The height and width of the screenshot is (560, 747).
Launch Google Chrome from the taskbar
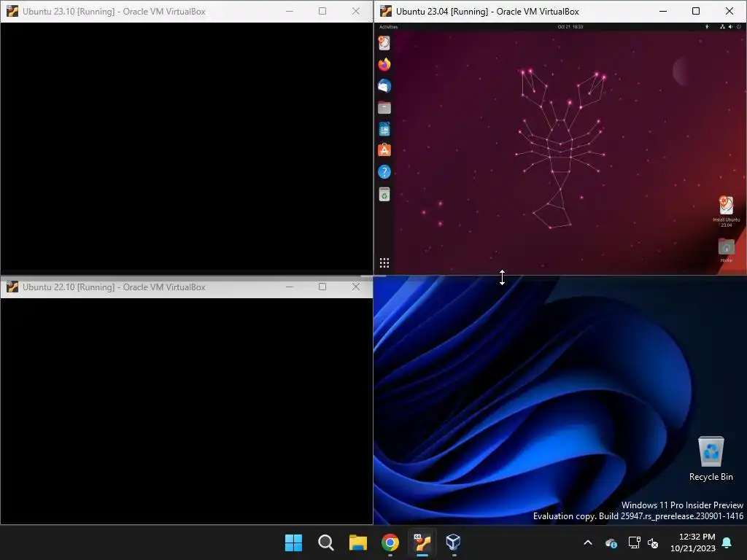(x=390, y=542)
